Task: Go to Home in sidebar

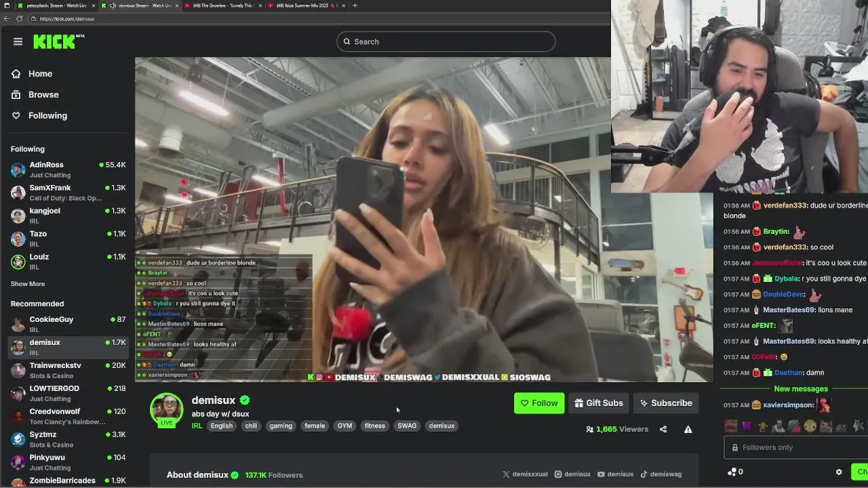Action: (40, 74)
